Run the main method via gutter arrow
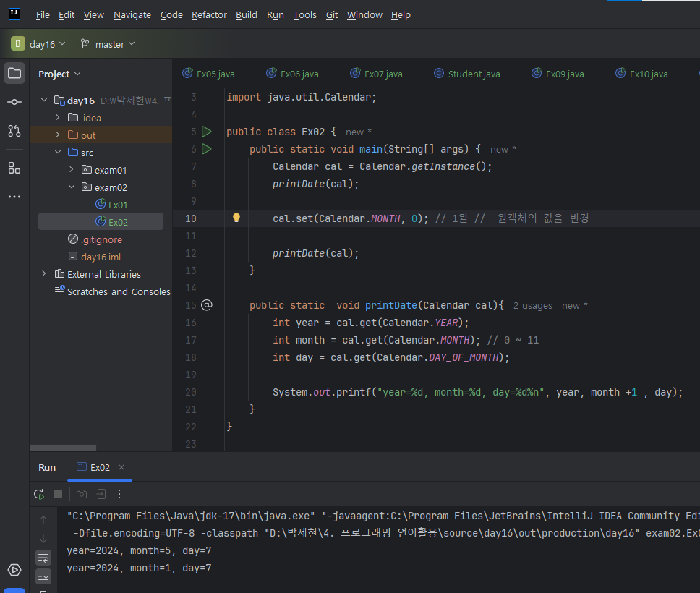The height and width of the screenshot is (593, 700). pos(207,149)
